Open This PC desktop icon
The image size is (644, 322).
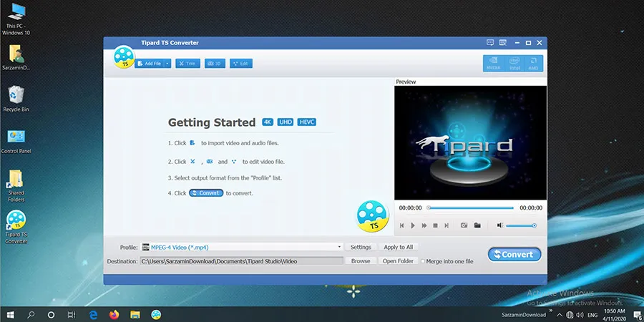click(x=16, y=20)
